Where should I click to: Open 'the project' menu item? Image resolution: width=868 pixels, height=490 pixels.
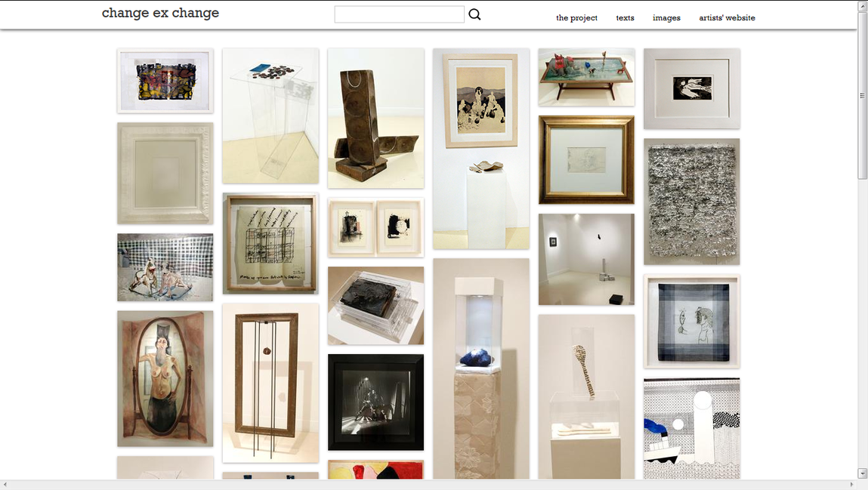click(576, 17)
